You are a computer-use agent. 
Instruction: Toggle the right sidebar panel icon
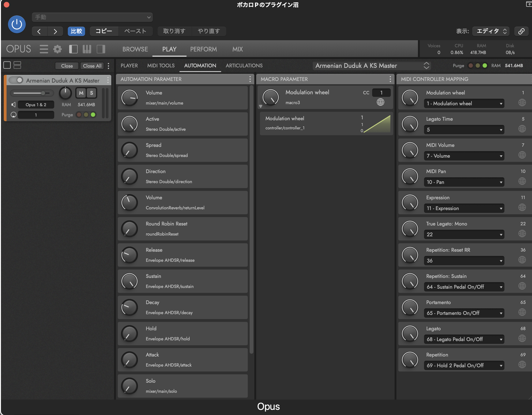101,49
